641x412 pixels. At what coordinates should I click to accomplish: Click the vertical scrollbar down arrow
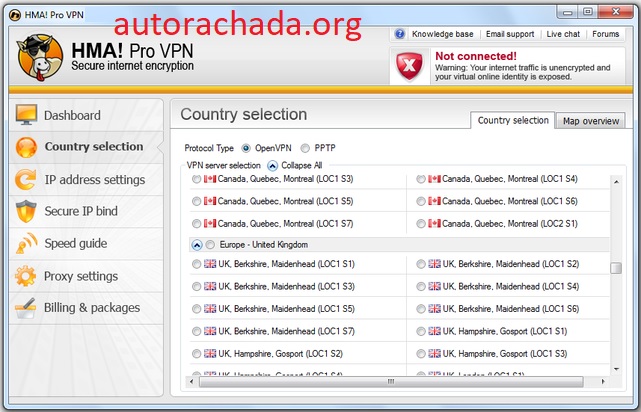[x=616, y=369]
